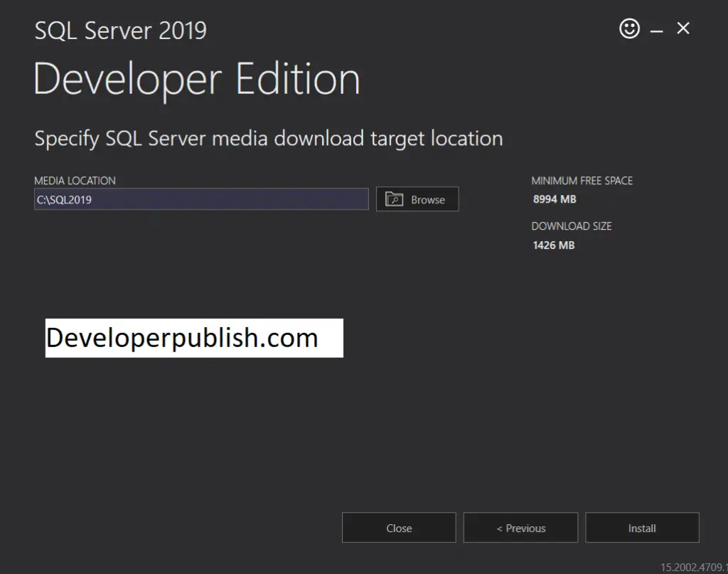Click the MINIMUM FREE SPACE label
The width and height of the screenshot is (728, 574).
[x=582, y=181]
